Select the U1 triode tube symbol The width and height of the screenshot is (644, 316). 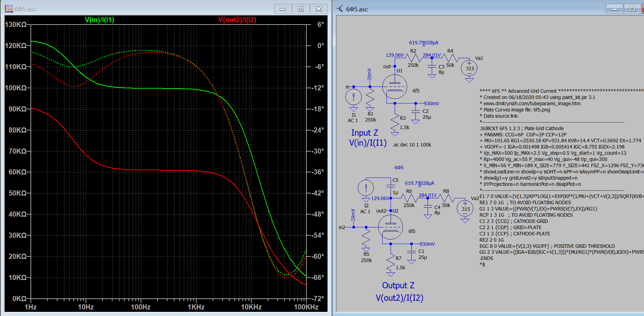(x=395, y=87)
